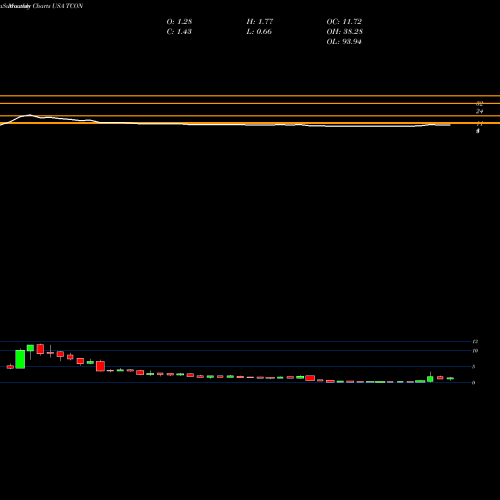Click the tallest green candlestick in the price chart
The width and height of the screenshot is (500, 500).
tap(20, 359)
